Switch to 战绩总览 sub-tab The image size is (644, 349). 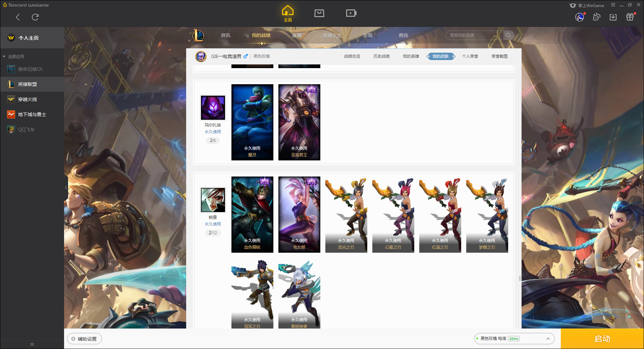(x=352, y=56)
